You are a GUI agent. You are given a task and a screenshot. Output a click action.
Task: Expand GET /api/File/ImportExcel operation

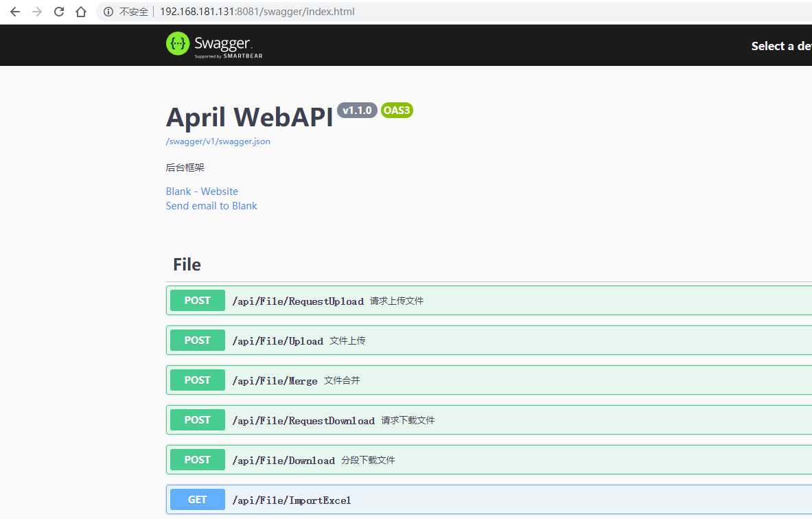pos(489,500)
